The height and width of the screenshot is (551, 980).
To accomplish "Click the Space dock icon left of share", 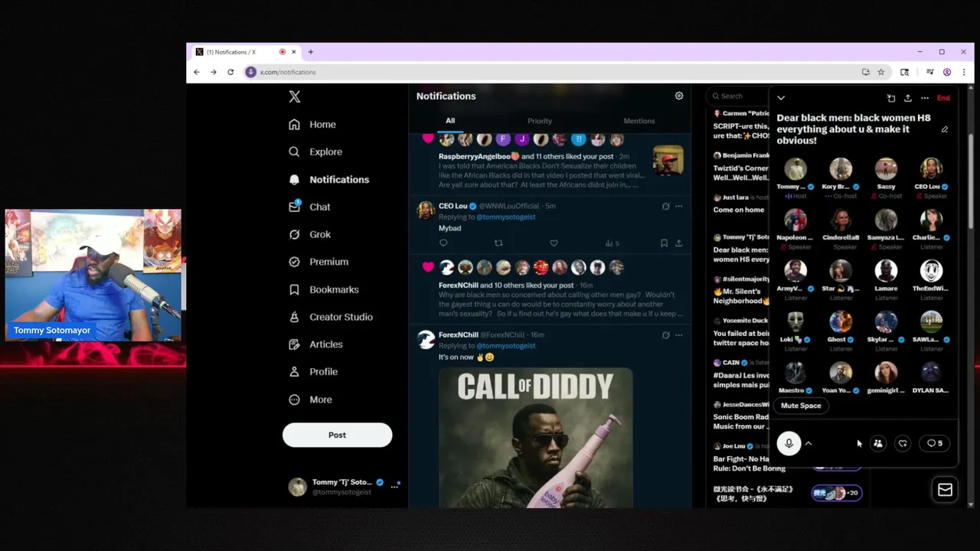I will 891,98.
